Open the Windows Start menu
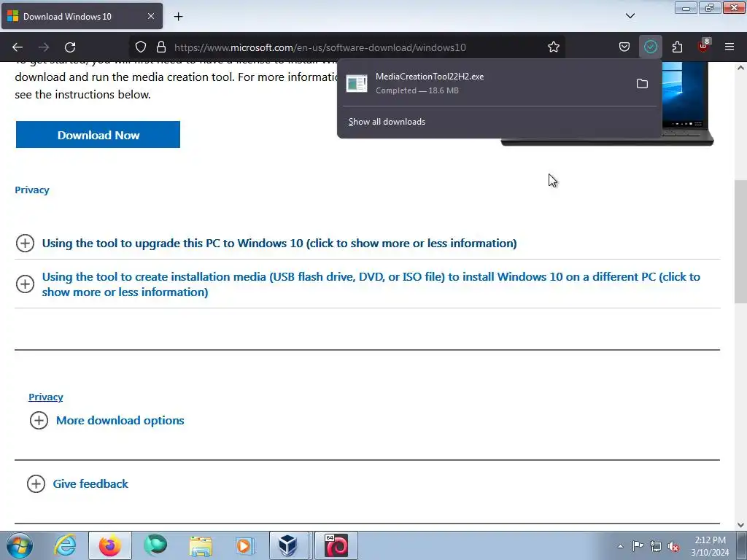Screen dimensions: 747x560 [x=19, y=545]
